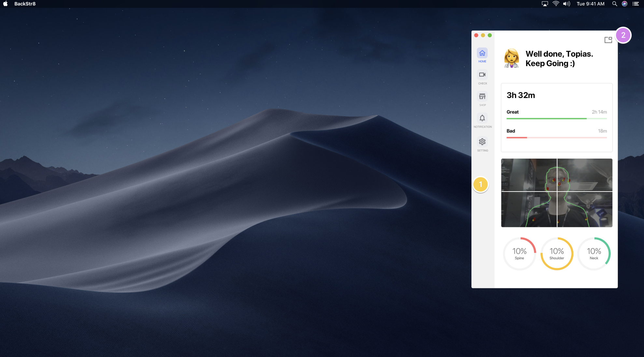Click the Bad posture progress bar
Image resolution: width=644 pixels, height=357 pixels.
pos(556,137)
